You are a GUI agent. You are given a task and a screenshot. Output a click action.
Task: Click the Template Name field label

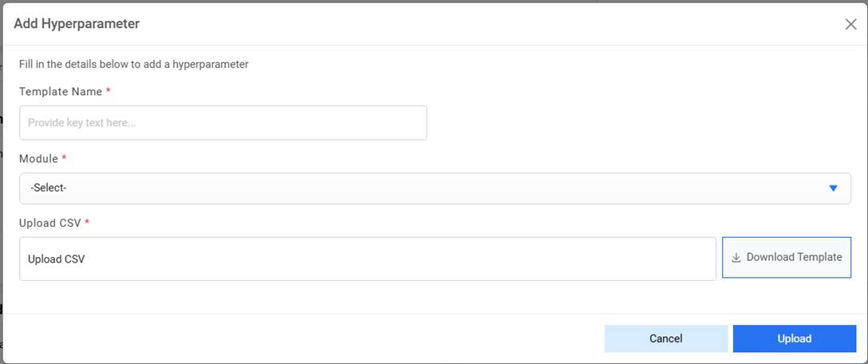tap(61, 92)
